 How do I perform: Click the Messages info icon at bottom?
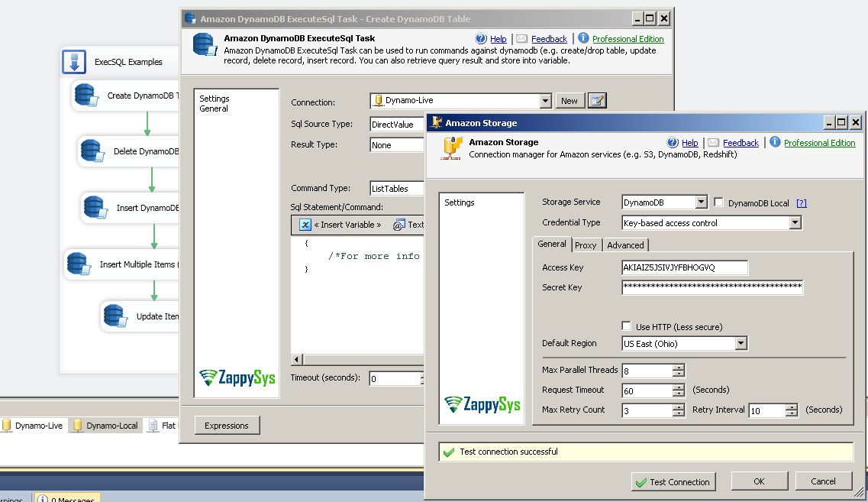pos(42,499)
